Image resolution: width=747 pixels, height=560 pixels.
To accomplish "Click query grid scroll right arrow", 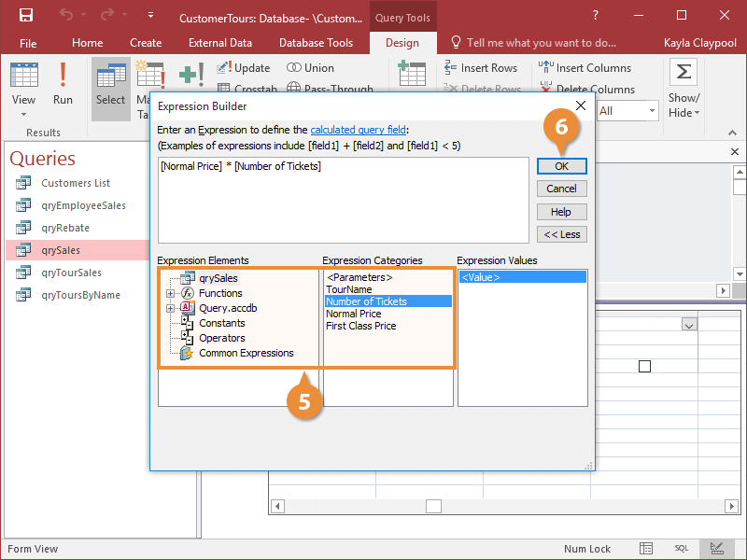I will [731, 506].
